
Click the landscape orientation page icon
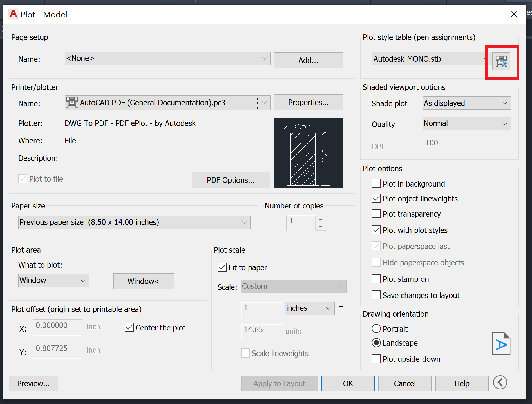pos(501,343)
